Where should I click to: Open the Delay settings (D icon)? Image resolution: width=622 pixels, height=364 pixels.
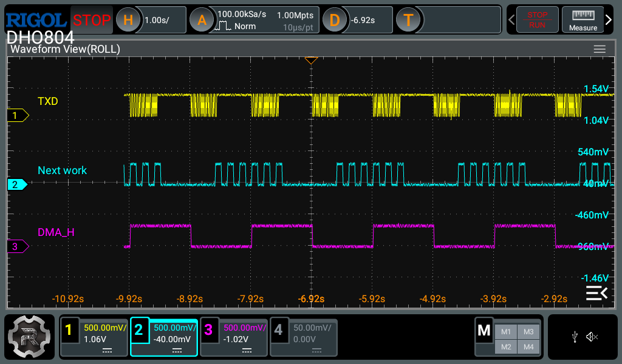click(335, 20)
